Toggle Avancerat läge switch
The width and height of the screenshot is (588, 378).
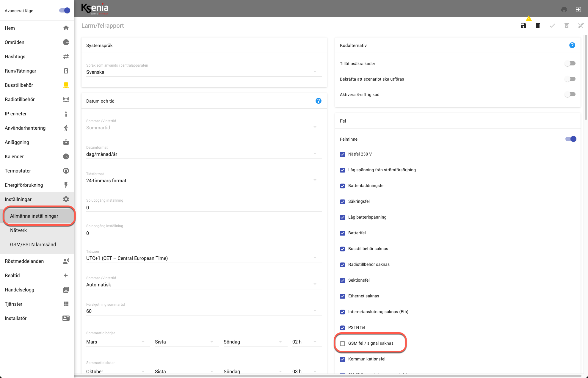pyautogui.click(x=65, y=11)
